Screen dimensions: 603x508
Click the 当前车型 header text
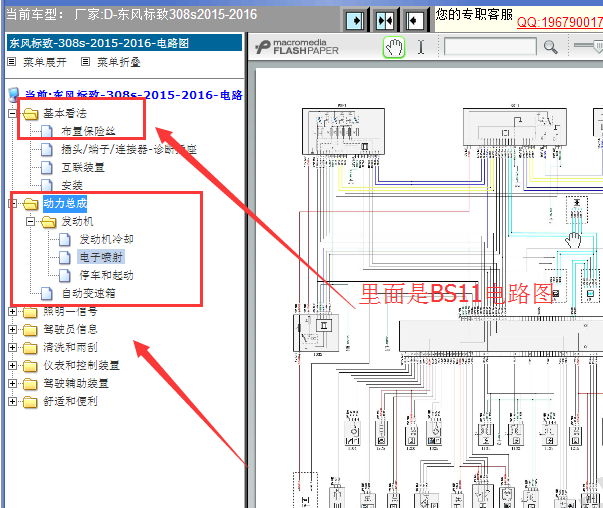click(x=132, y=15)
